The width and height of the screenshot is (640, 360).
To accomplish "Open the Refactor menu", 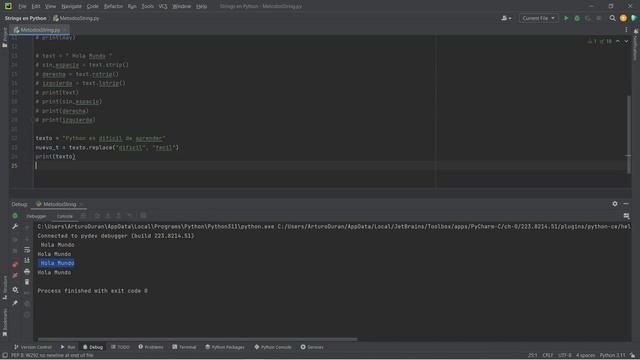I will (113, 6).
